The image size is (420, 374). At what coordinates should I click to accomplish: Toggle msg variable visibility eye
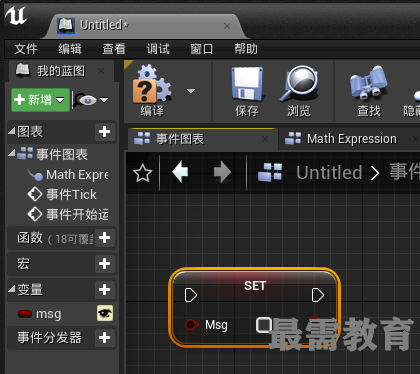[x=105, y=313]
